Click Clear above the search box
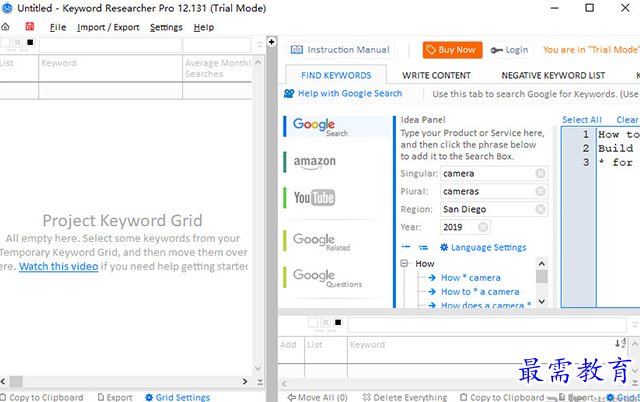Screen dimensions: 640x402 click(627, 120)
